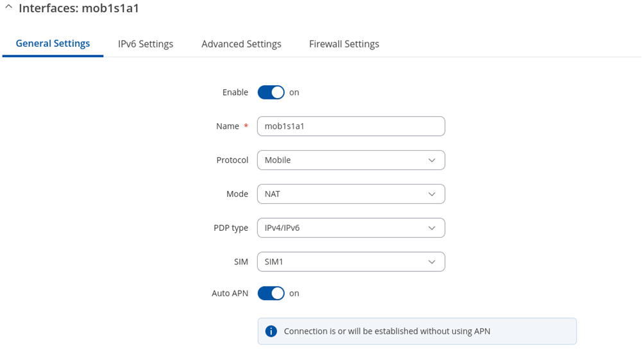Image resolution: width=644 pixels, height=354 pixels.
Task: Toggle the Enable switch off
Action: pyautogui.click(x=271, y=92)
